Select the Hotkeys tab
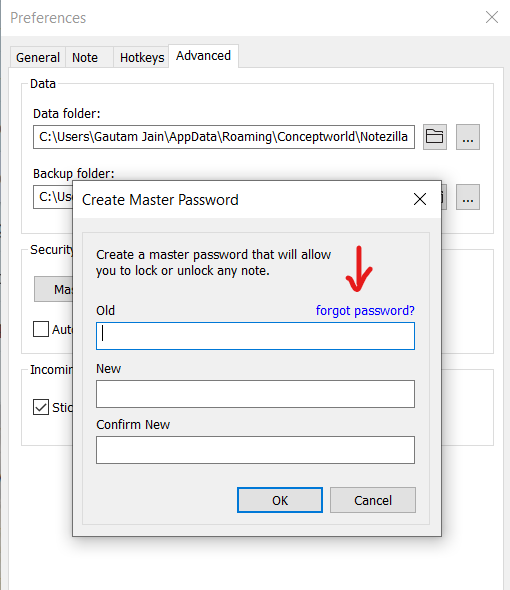 (x=142, y=58)
